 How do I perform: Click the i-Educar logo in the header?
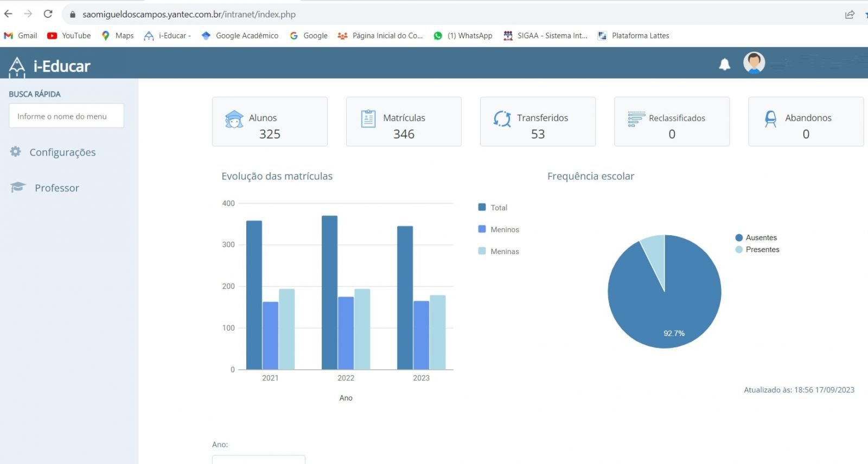pyautogui.click(x=49, y=66)
